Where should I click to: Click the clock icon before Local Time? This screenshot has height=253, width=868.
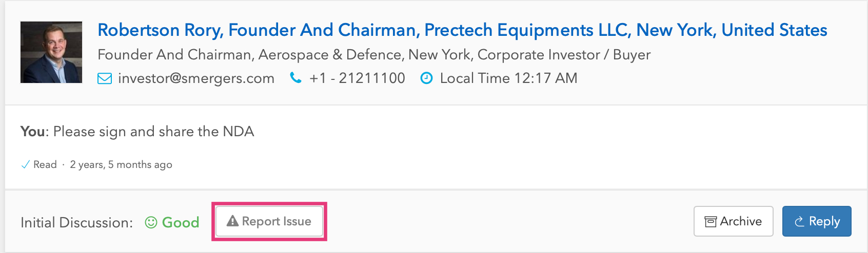pos(426,78)
